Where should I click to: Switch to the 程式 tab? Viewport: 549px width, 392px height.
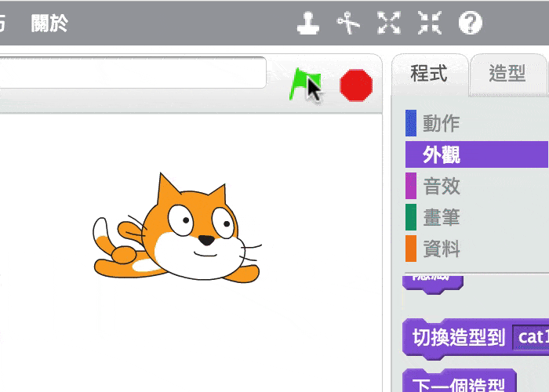click(429, 74)
